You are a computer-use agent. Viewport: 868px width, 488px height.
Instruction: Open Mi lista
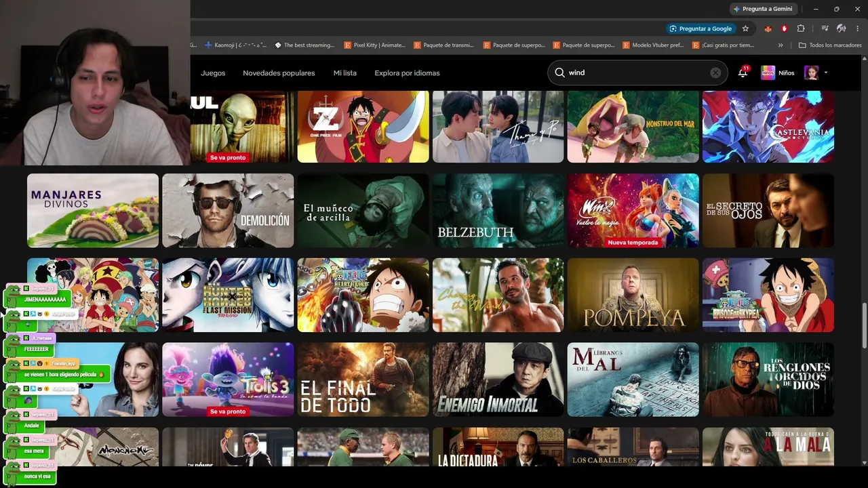tap(344, 73)
